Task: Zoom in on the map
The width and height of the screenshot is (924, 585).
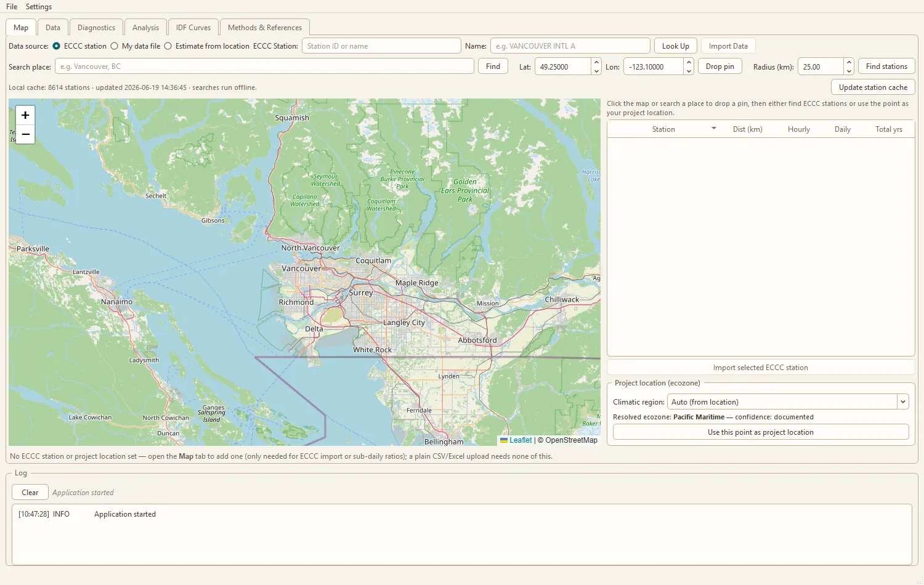Action: 25,115
